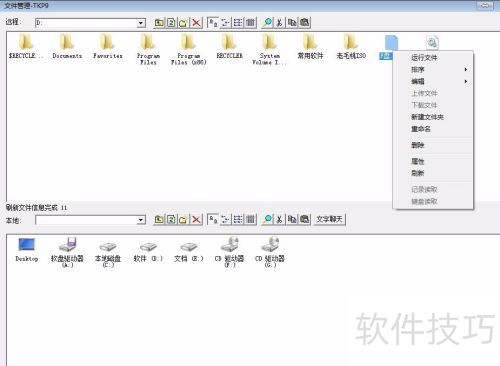
Task: Choose 属性 from context menu
Action: (433, 161)
